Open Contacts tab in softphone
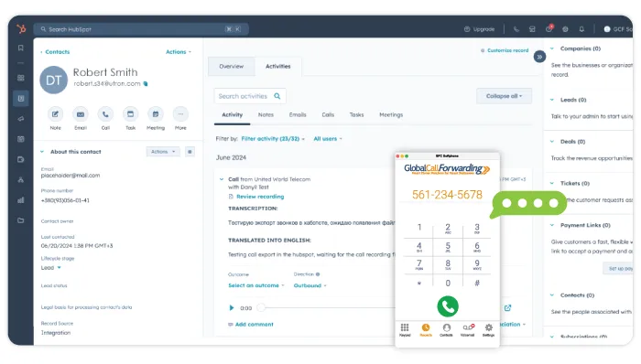This screenshot has width=641, height=364. pos(447,330)
